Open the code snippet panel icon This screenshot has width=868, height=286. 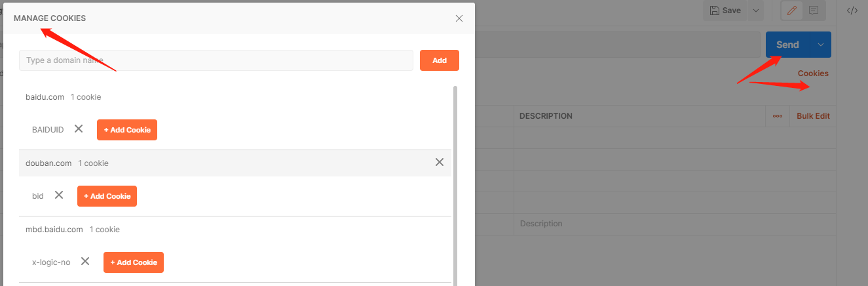click(852, 10)
